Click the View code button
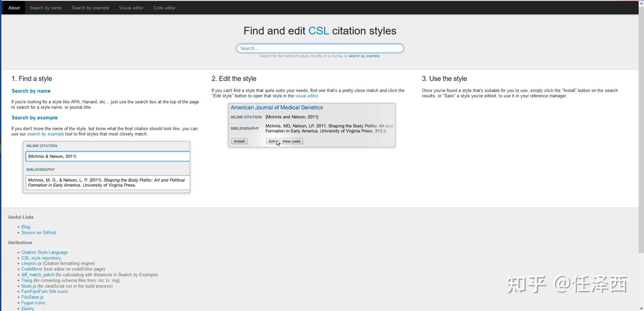The width and height of the screenshot is (644, 311). (x=291, y=141)
